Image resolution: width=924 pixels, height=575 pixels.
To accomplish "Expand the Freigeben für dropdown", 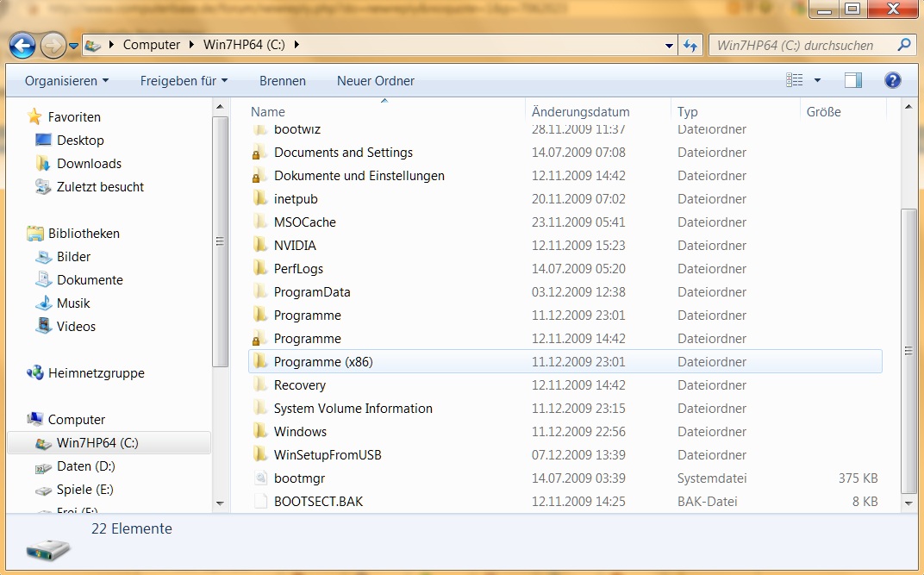I will click(x=184, y=81).
